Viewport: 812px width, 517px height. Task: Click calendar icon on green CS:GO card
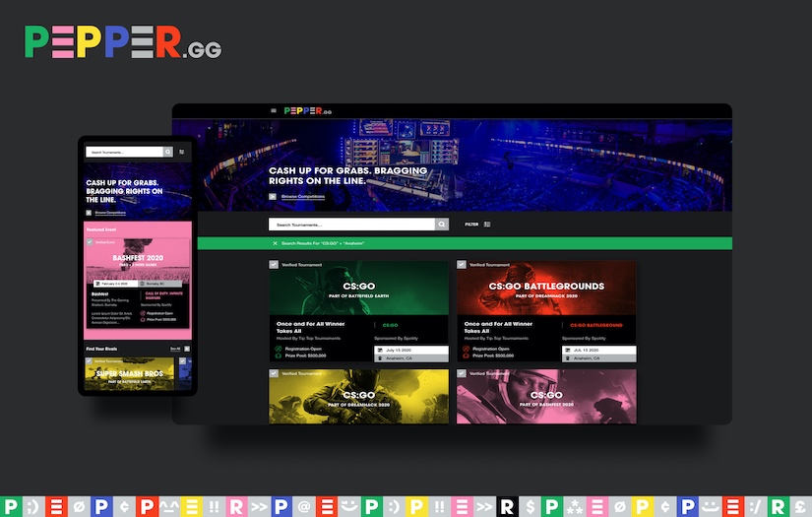[x=380, y=351]
